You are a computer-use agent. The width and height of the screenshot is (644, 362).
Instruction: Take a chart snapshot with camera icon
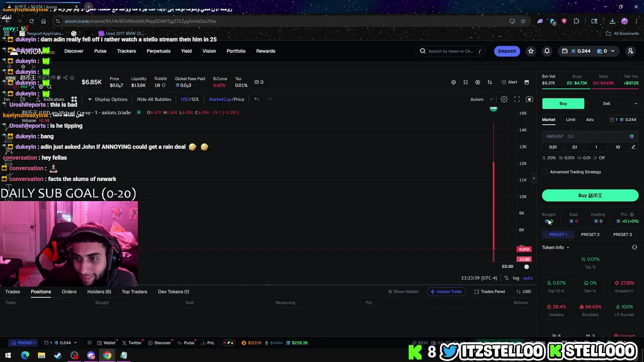coord(529,99)
